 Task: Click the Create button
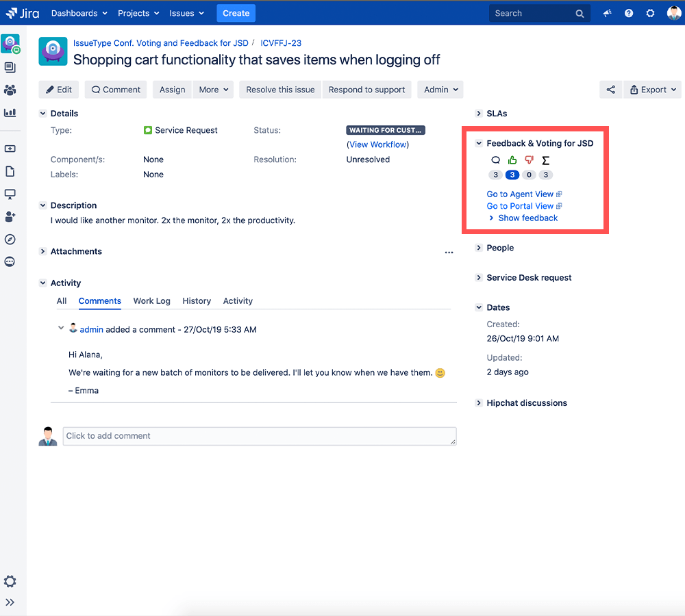tap(236, 14)
